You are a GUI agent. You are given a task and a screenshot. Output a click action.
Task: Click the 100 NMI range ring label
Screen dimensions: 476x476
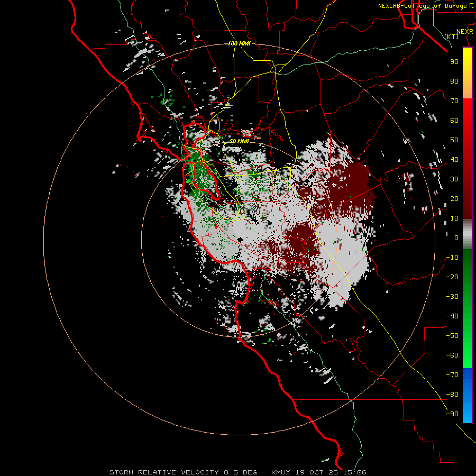tap(239, 43)
